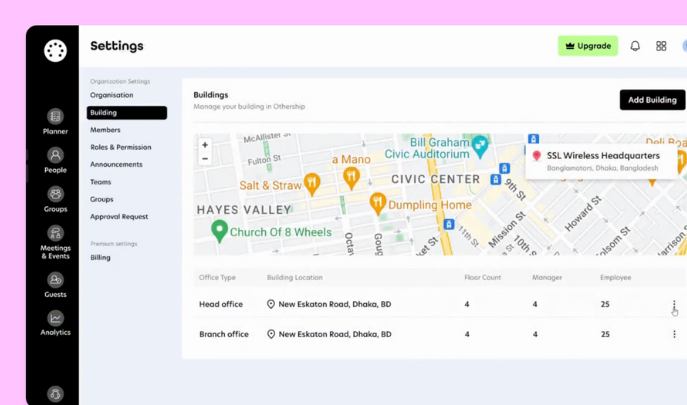Open Branch office row three-dot menu
The image size is (687, 405).
[674, 334]
